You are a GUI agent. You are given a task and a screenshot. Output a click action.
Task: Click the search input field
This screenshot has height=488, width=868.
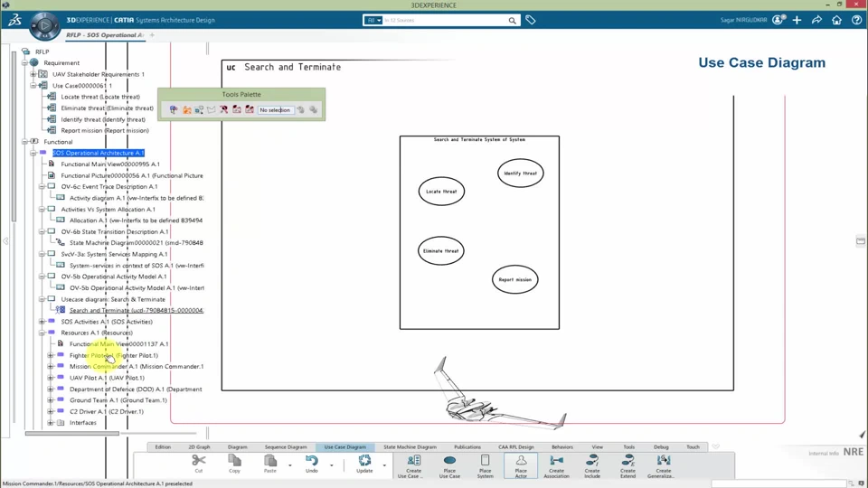(x=445, y=21)
